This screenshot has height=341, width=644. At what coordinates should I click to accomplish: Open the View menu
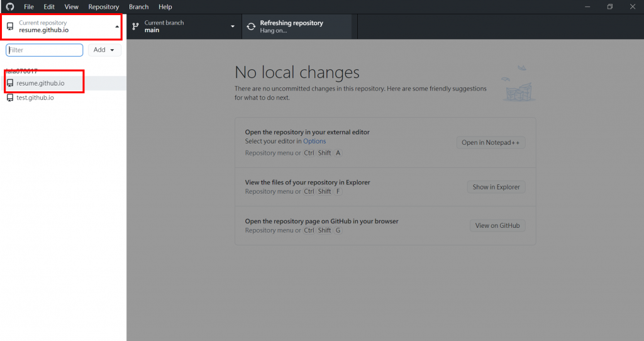click(72, 6)
